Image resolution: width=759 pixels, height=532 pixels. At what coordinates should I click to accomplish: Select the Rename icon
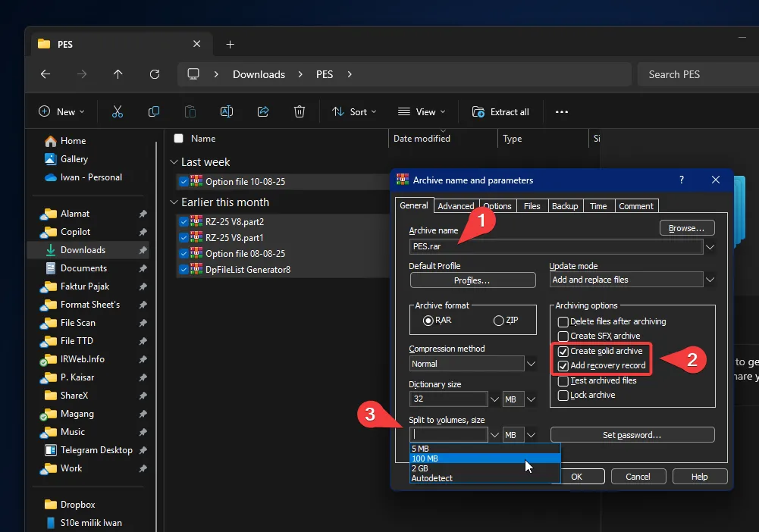point(226,111)
